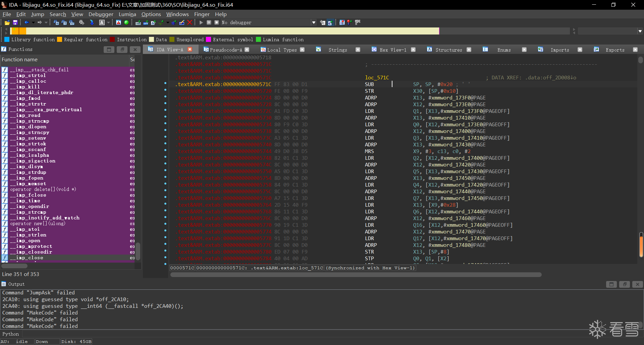Click the Open file folder icon

pos(7,22)
